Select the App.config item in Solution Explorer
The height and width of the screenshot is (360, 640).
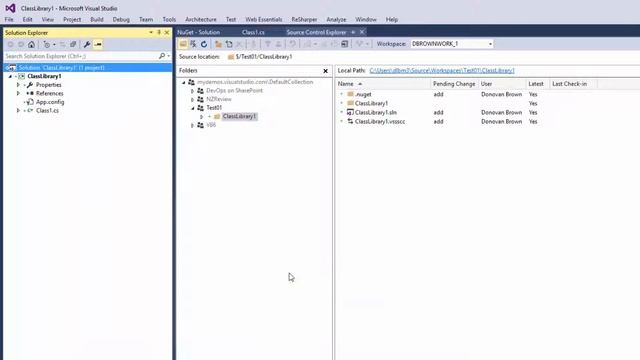[50, 102]
